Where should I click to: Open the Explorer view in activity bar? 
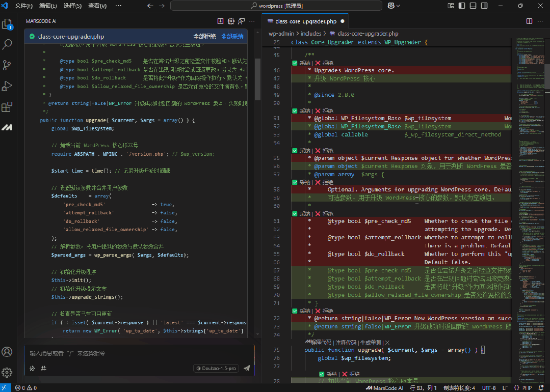(x=7, y=24)
